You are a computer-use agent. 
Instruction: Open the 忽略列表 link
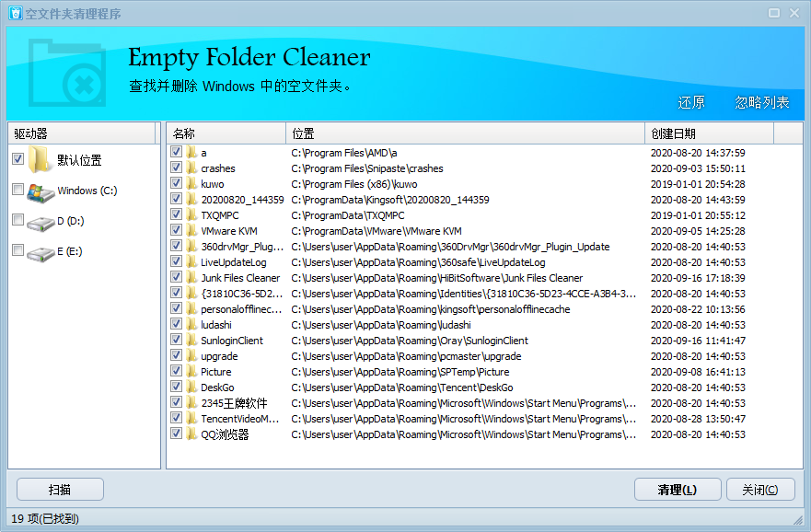(762, 102)
